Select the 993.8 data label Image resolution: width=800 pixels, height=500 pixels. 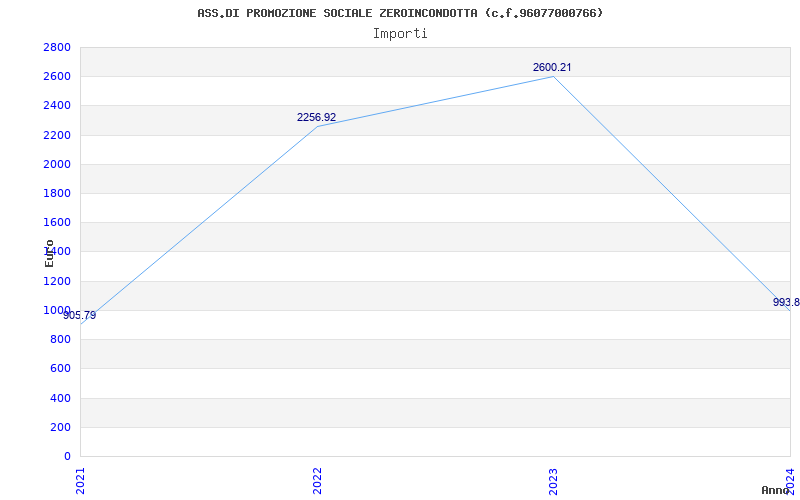[786, 302]
